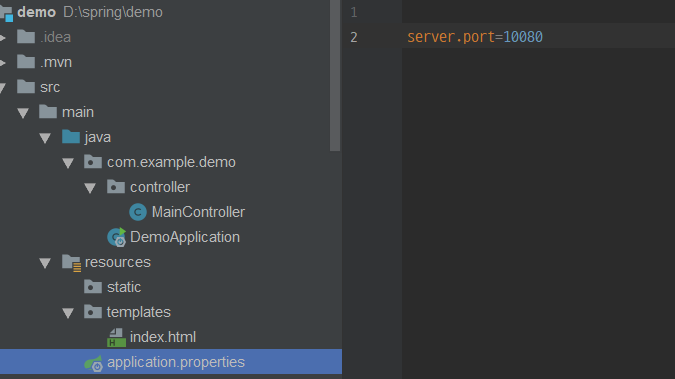The image size is (675, 379).
Task: Select the .mvn folder label
Action: [56, 62]
